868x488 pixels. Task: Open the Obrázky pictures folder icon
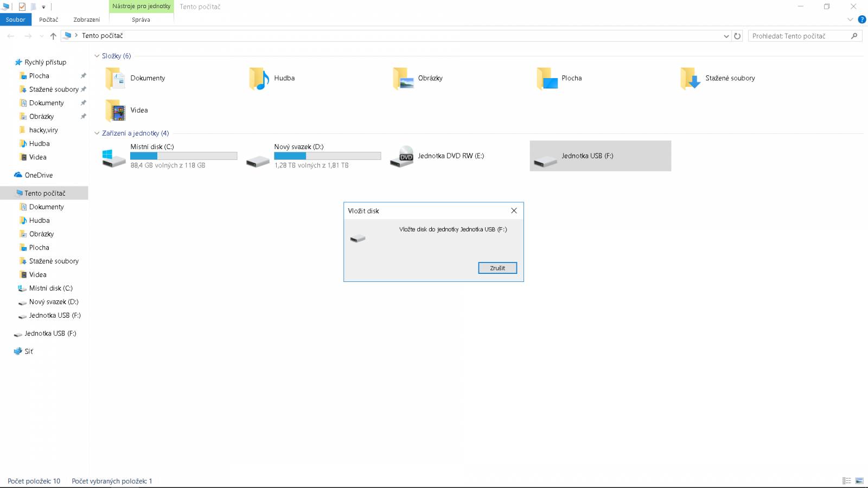[403, 79]
